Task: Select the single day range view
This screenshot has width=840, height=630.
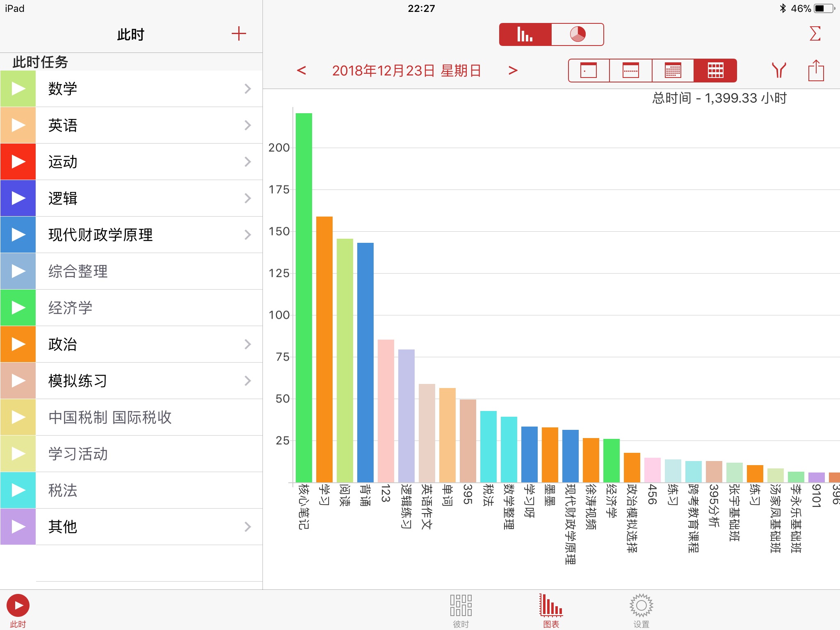Action: pos(589,71)
